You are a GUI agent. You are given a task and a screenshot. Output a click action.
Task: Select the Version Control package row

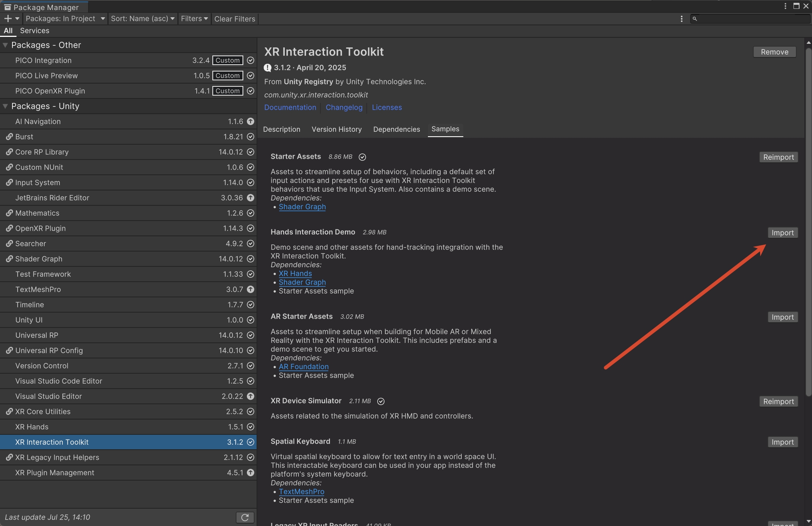(128, 366)
